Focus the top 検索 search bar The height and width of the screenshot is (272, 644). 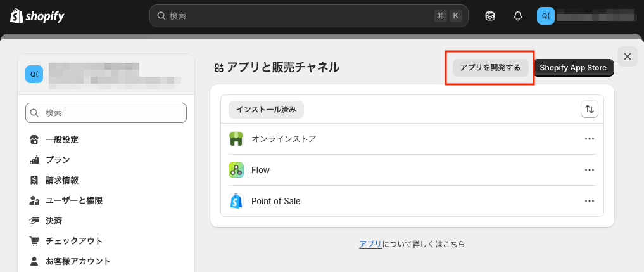click(x=309, y=16)
